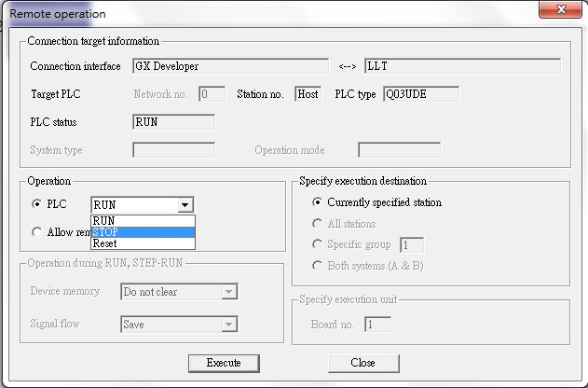Select the Allow remote radio option
588x388 pixels.
(x=37, y=232)
